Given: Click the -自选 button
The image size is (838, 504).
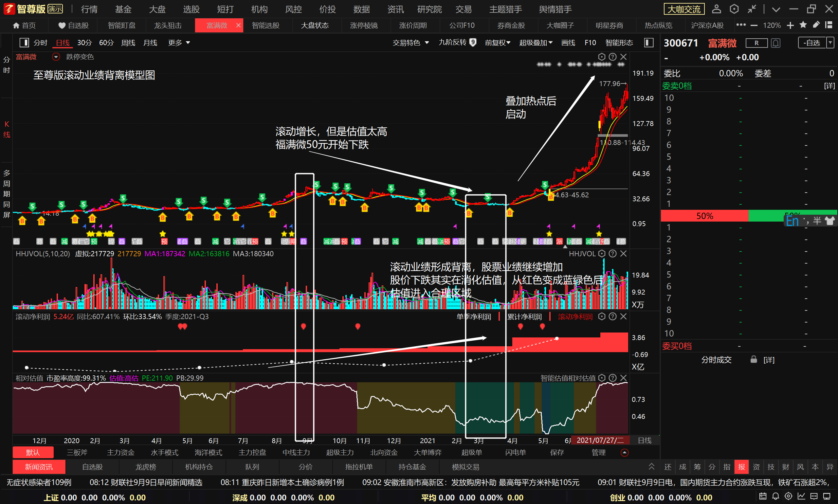Looking at the screenshot, I should click(812, 43).
